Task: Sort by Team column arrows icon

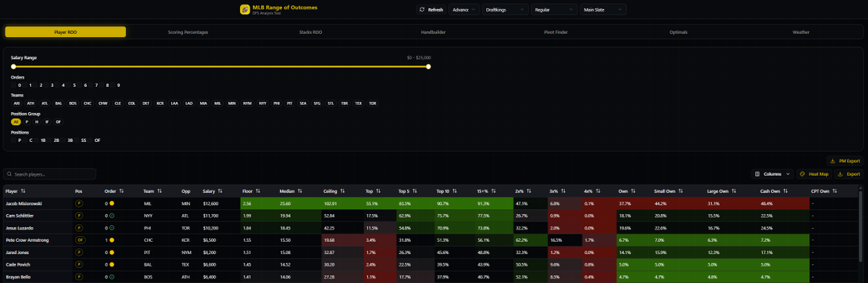Action: click(x=159, y=191)
